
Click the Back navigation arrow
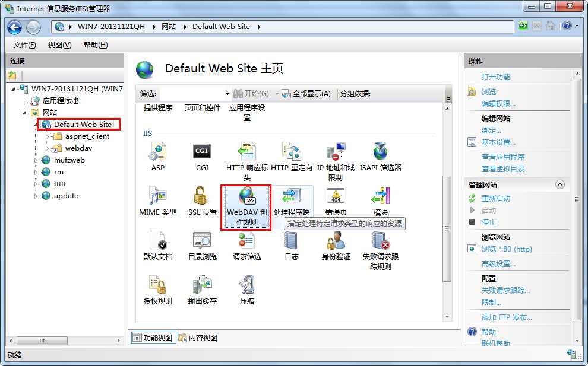15,27
